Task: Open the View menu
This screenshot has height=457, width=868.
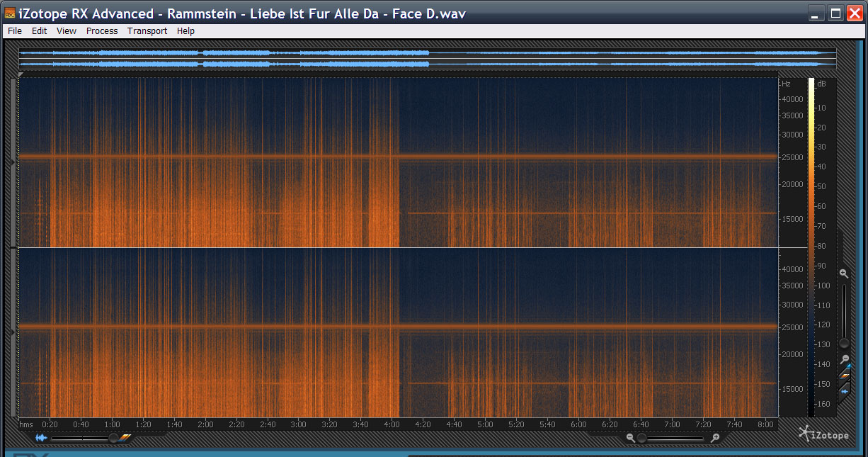Action: [x=67, y=31]
